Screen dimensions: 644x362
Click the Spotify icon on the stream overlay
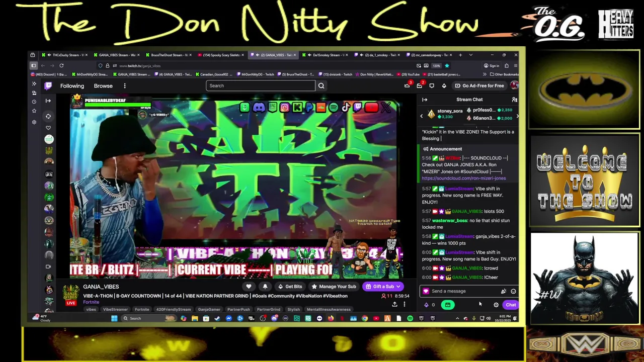[x=333, y=107]
